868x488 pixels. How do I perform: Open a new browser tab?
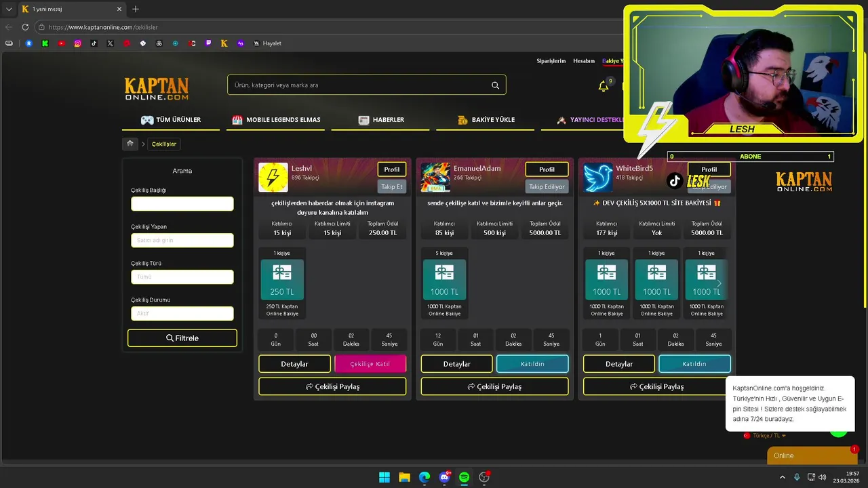tap(136, 9)
